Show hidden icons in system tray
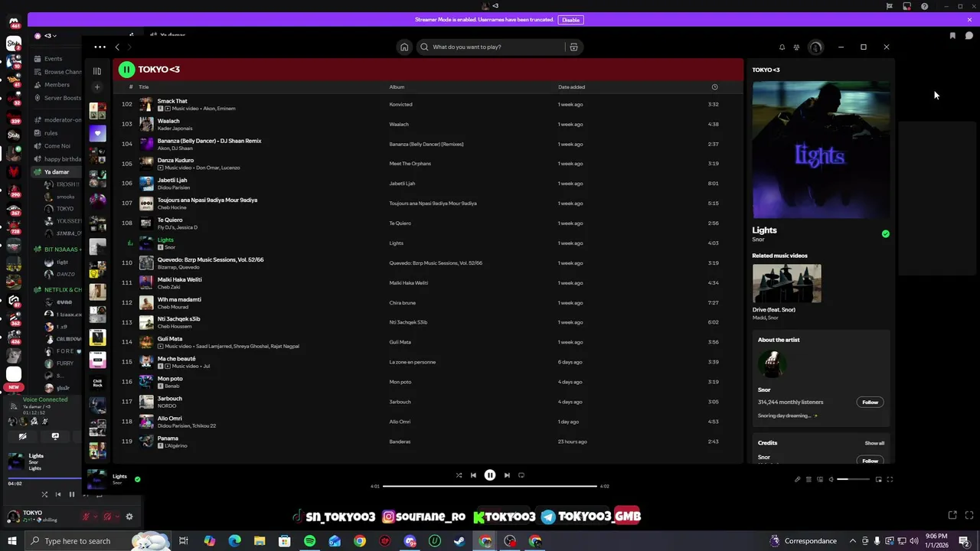Viewport: 980px width, 551px height. [852, 541]
